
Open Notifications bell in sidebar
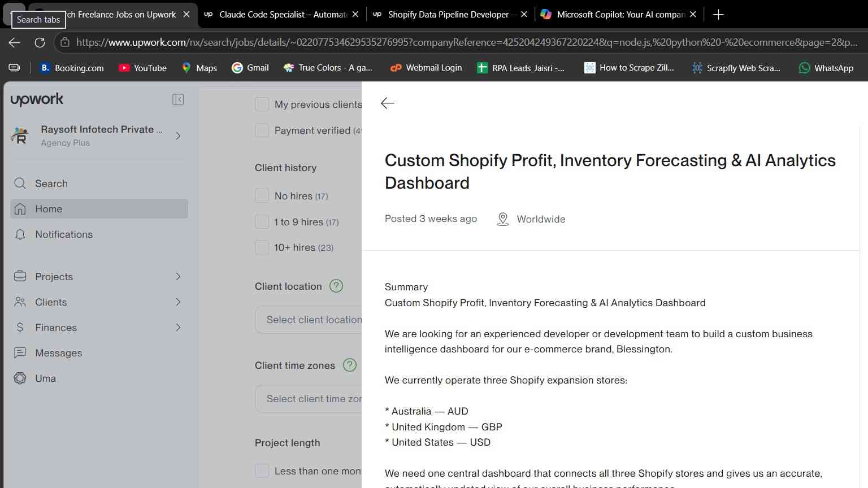point(99,234)
